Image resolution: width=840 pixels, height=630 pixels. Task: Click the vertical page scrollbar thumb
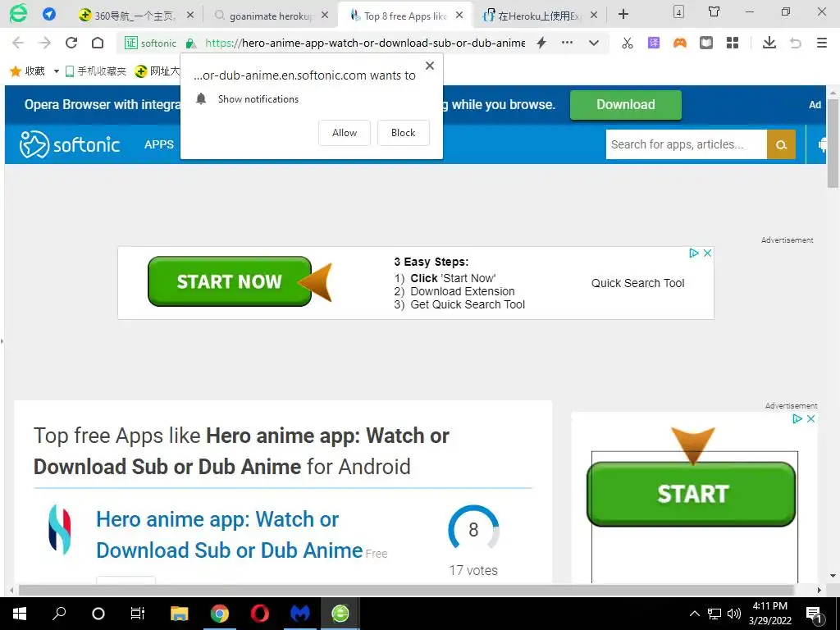833,144
